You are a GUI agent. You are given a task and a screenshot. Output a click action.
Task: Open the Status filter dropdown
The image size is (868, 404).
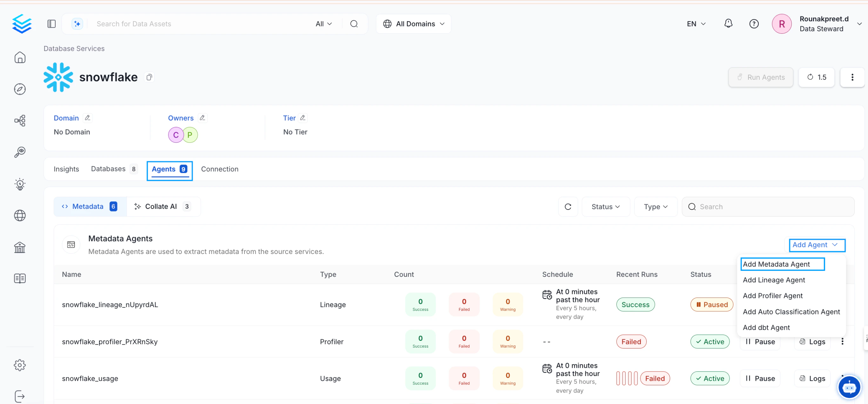(606, 207)
